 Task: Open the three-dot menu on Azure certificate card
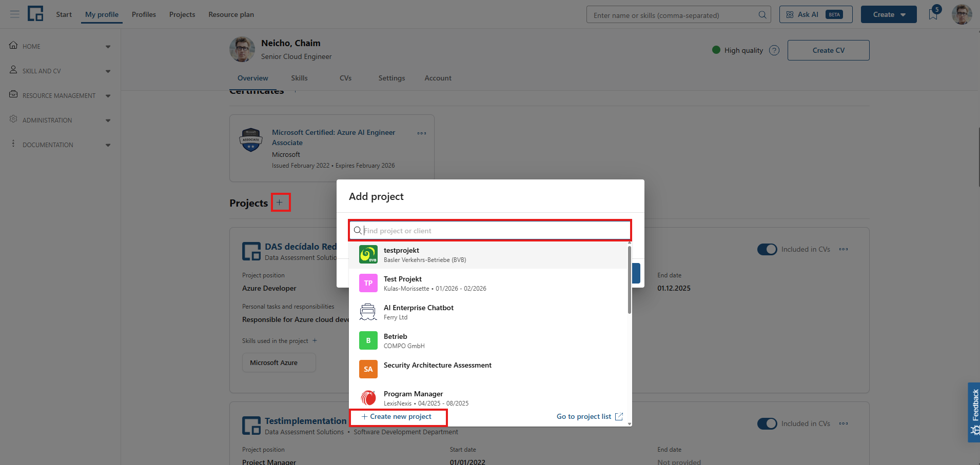pos(422,133)
